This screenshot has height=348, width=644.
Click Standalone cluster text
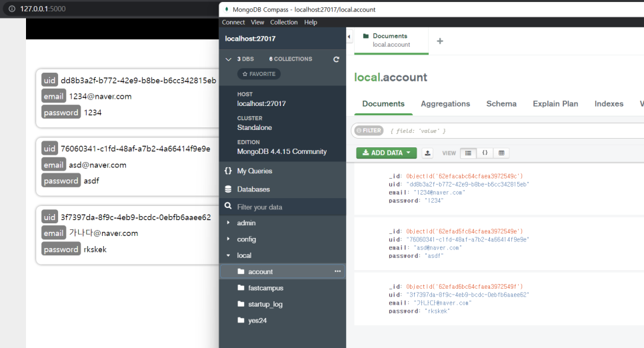[x=254, y=127]
